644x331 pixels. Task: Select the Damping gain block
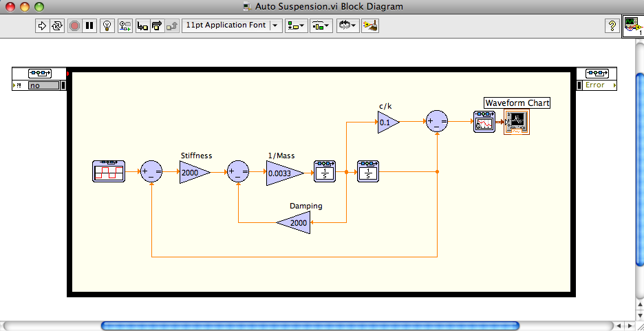[x=296, y=223]
